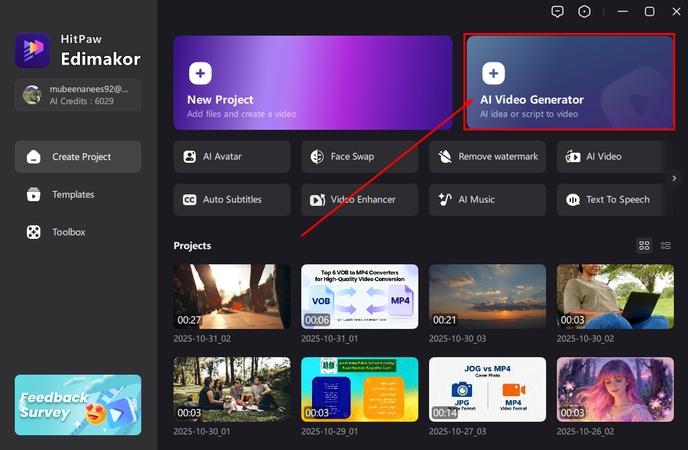This screenshot has width=688, height=450.
Task: Switch Projects to grid view
Action: pyautogui.click(x=644, y=246)
